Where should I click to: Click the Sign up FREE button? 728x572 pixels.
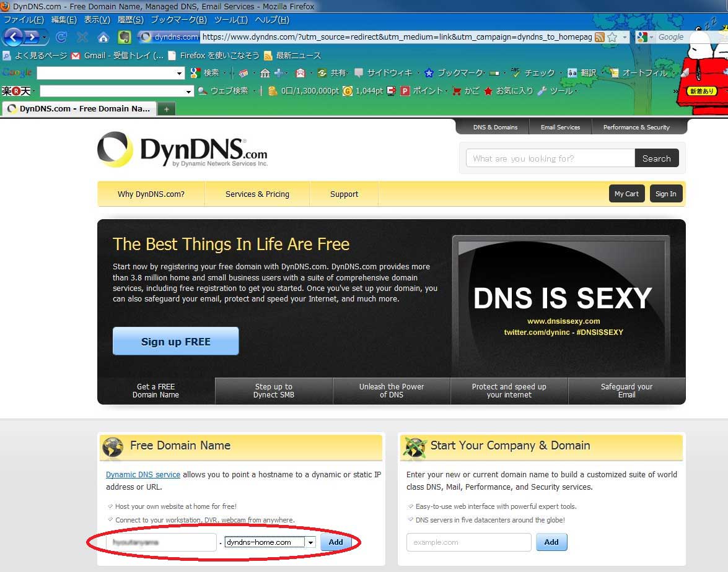tap(175, 341)
